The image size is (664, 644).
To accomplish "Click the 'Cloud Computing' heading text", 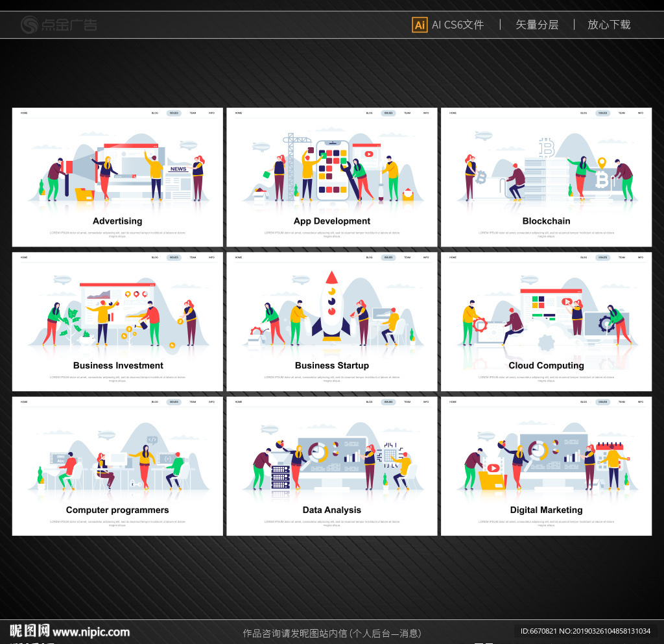I will pyautogui.click(x=546, y=366).
